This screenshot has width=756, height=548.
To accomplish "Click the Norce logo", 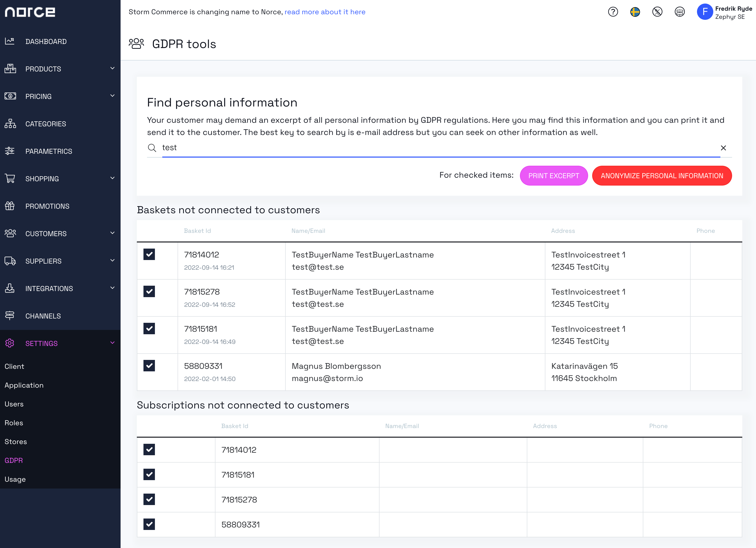I will pyautogui.click(x=30, y=12).
